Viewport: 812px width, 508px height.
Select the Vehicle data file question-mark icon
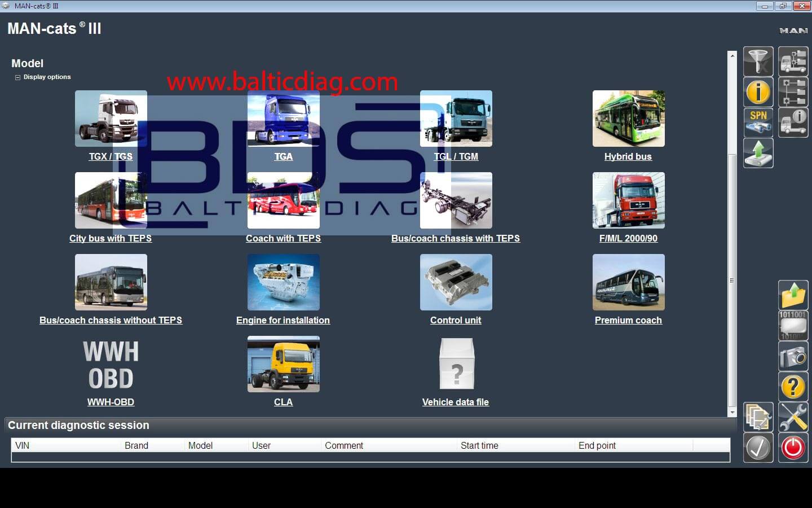pos(456,364)
